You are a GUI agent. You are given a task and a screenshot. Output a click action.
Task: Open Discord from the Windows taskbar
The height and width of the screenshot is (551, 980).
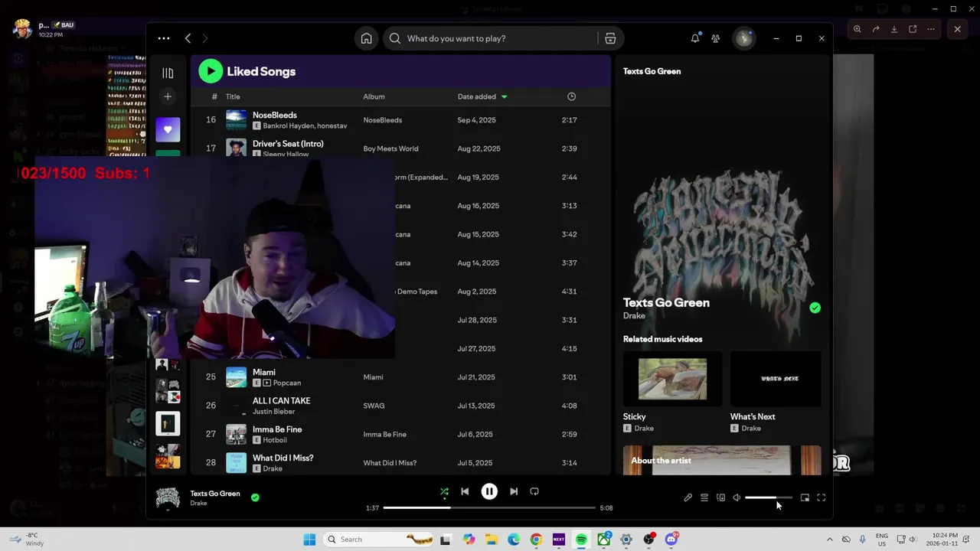[671, 540]
